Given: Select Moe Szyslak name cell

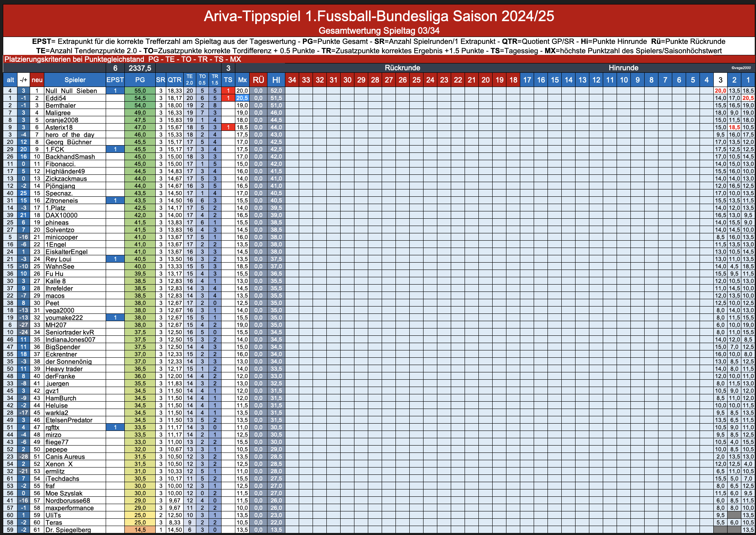Looking at the screenshot, I should 75,493.
